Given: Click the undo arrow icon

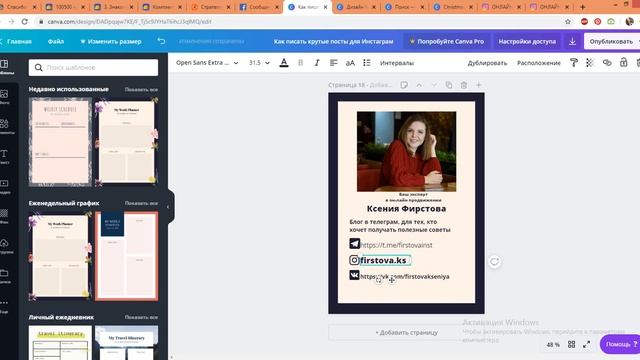Looking at the screenshot, I should [x=161, y=41].
